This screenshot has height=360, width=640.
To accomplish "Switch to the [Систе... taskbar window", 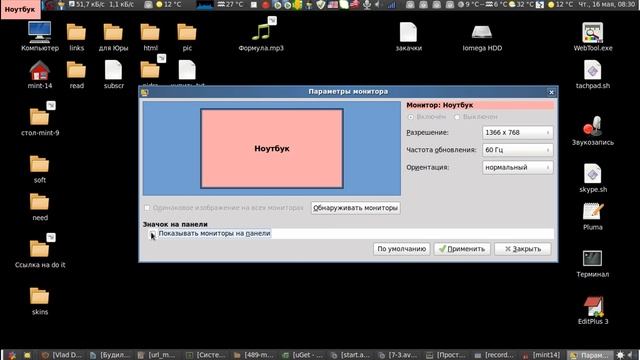I will pos(206,355).
